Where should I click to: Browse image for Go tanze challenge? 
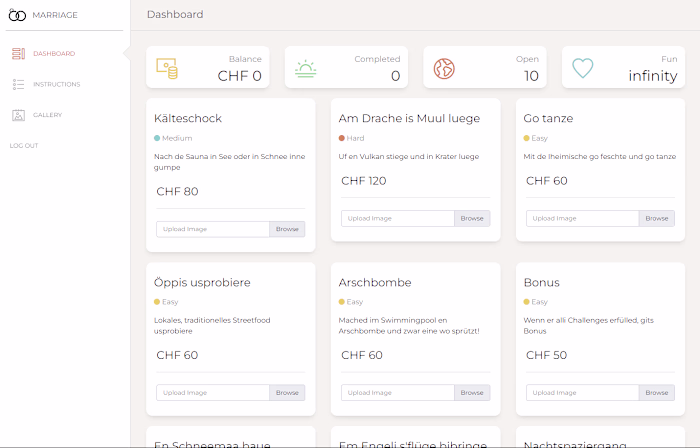[x=657, y=218]
